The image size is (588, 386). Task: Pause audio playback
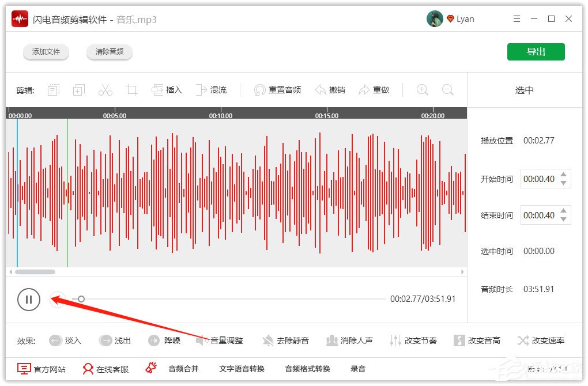29,299
